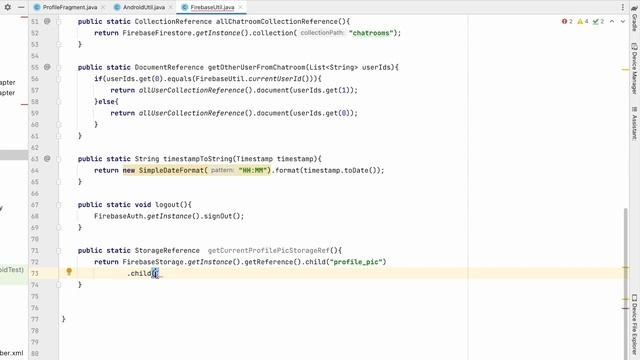
Task: Show the typos count indicator
Action: [598, 21]
